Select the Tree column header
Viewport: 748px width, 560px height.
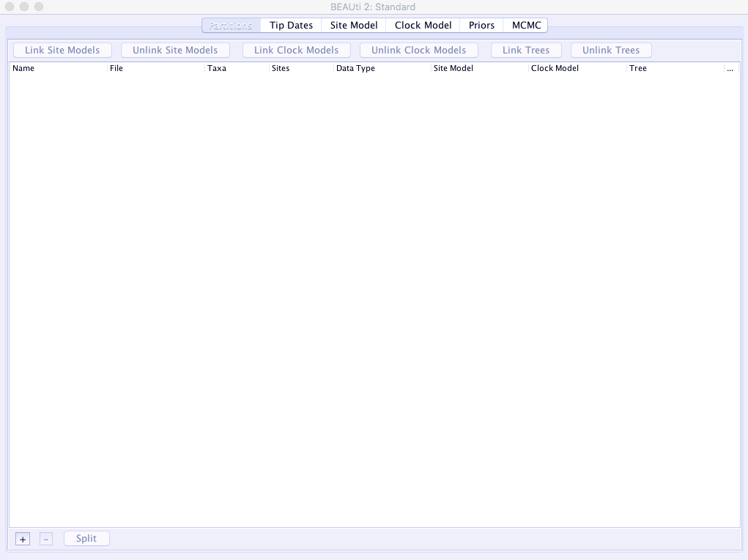[675, 68]
